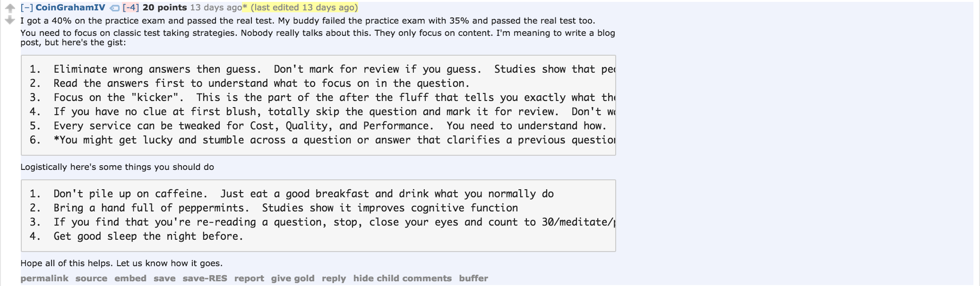This screenshot has width=980, height=286.
Task: Collapse the comment using the [–] toggle
Action: tap(26, 8)
